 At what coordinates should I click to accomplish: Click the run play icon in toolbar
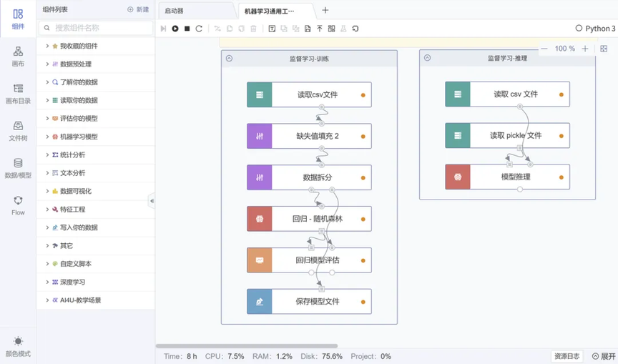pos(175,29)
